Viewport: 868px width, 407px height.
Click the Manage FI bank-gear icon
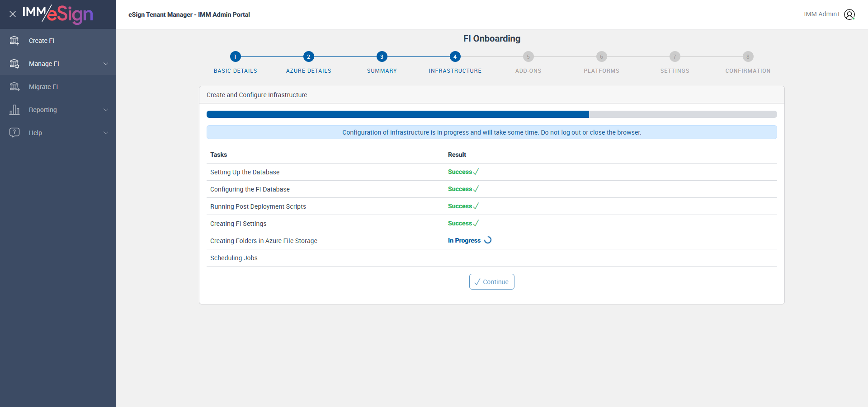coord(14,64)
